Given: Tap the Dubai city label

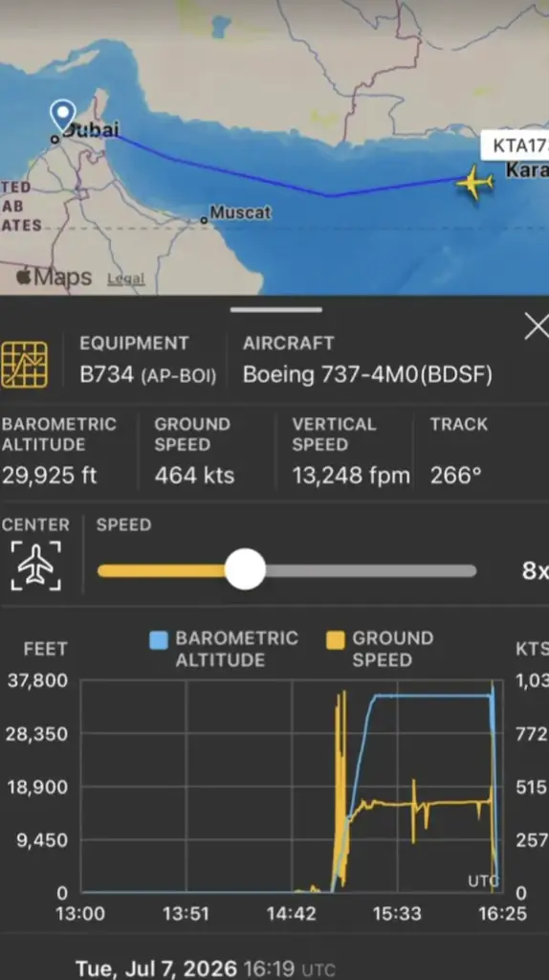Looking at the screenshot, I should [x=91, y=129].
